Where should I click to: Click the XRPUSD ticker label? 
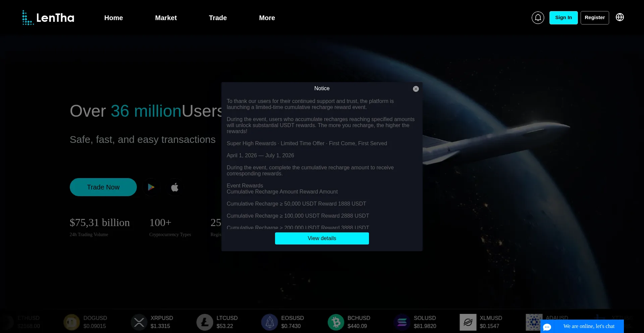coord(162,318)
